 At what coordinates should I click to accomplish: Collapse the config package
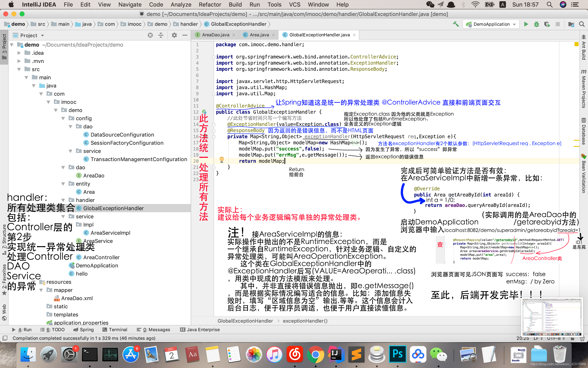[63, 118]
